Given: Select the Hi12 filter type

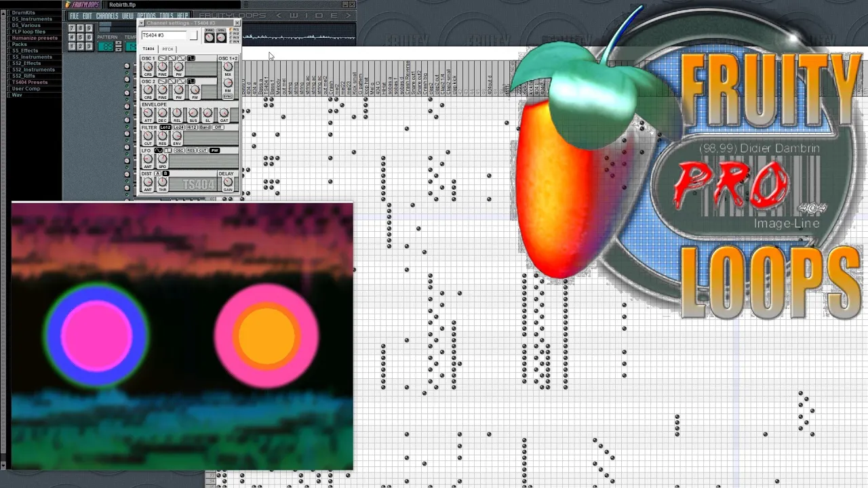Looking at the screenshot, I should click(x=192, y=127).
